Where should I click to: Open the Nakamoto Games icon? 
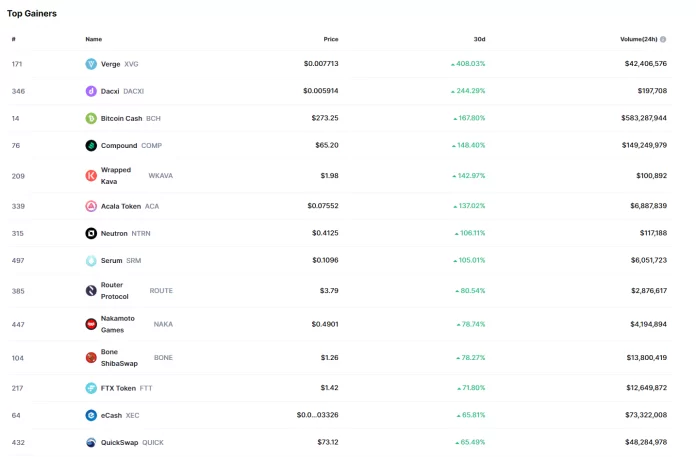pos(91,324)
